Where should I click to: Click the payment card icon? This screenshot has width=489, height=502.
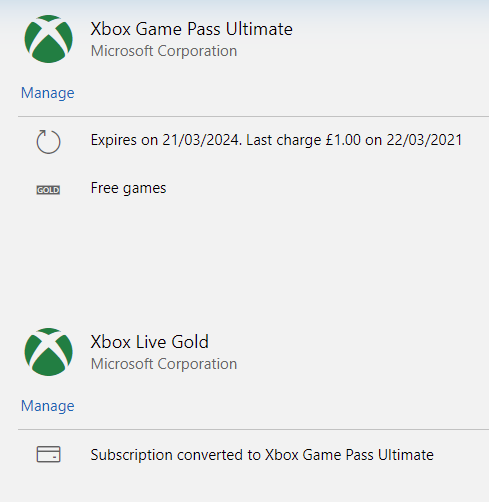pos(48,454)
